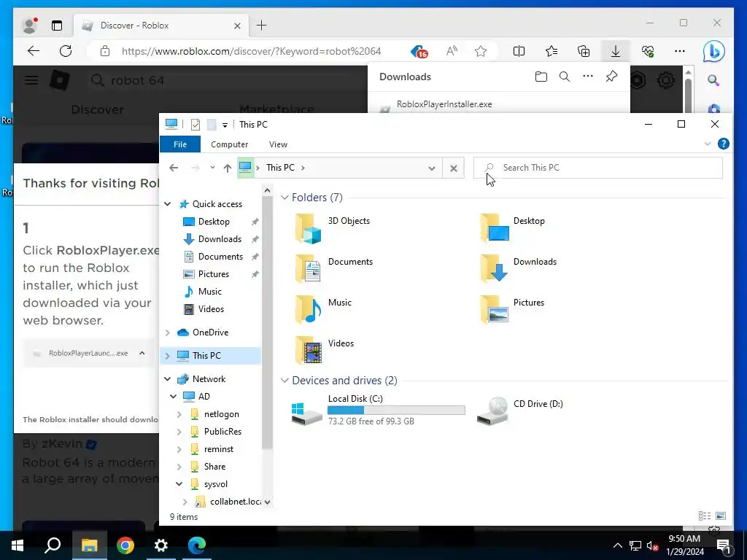Open Settings from taskbar
The image size is (747, 560).
pyautogui.click(x=161, y=545)
